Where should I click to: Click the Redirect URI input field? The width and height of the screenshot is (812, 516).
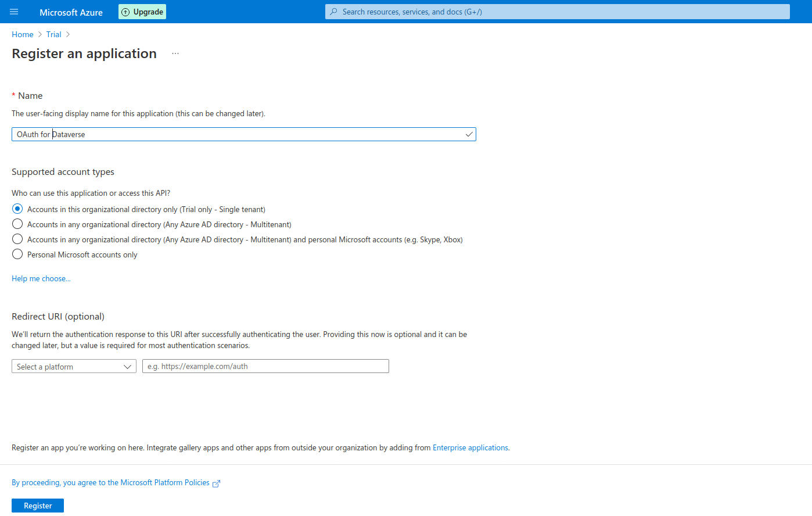point(265,366)
